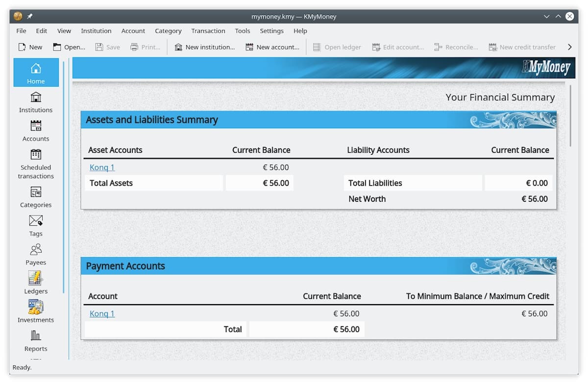Screen dimensions: 588x384
Task: Click the Total Assets label
Action: 111,183
